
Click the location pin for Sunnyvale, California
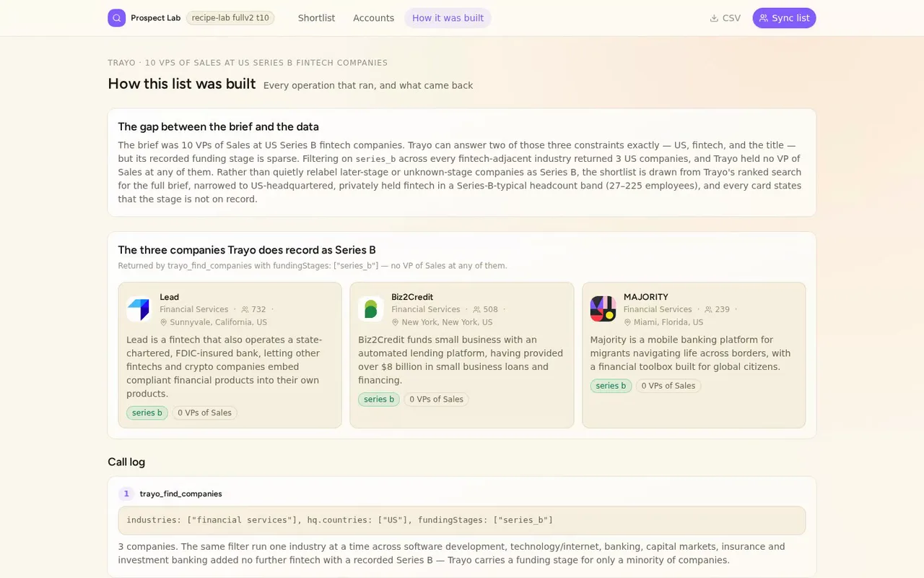164,322
